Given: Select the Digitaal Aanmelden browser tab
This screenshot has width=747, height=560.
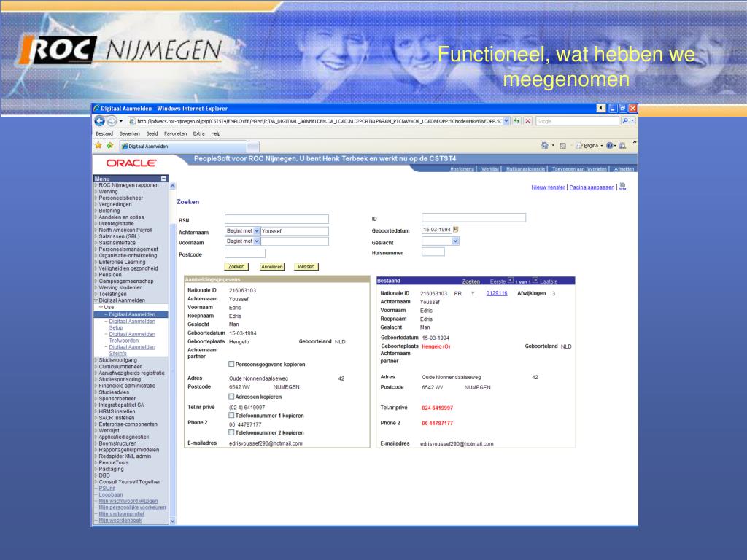Looking at the screenshot, I should tap(183, 146).
